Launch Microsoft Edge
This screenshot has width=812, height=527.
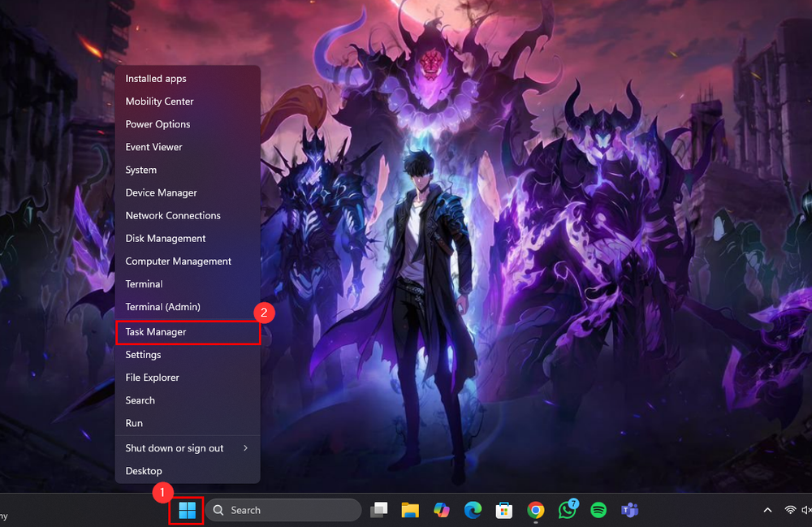click(473, 510)
